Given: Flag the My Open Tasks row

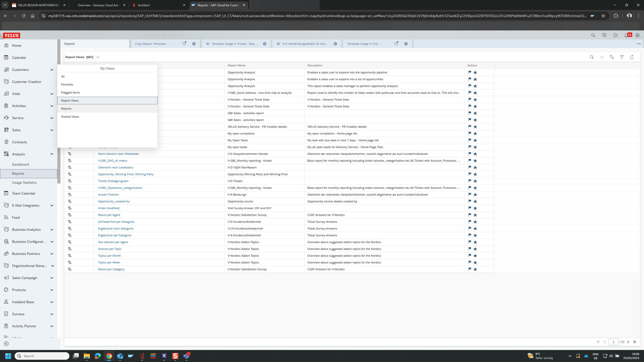Looking at the screenshot, I should (470, 140).
